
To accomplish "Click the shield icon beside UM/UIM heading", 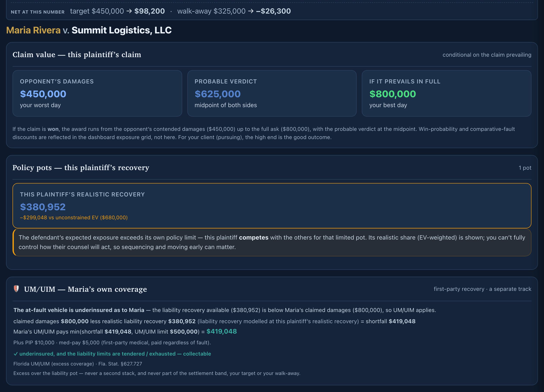I will coord(16,289).
